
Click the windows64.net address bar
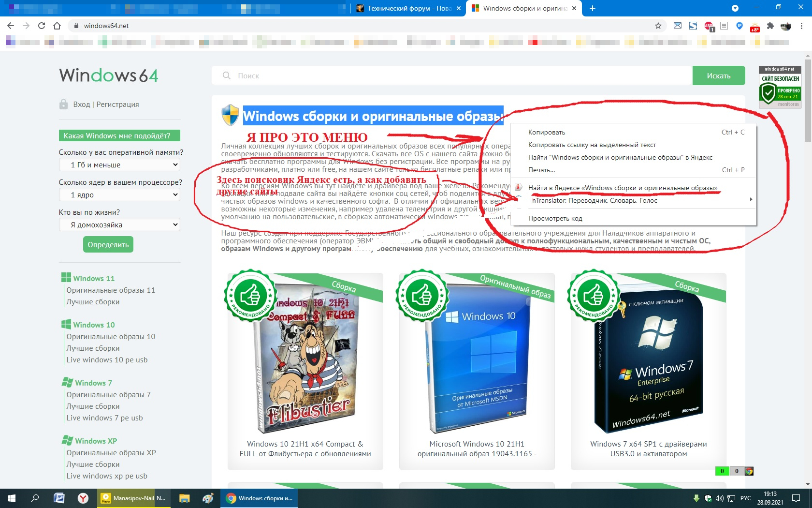point(362,26)
